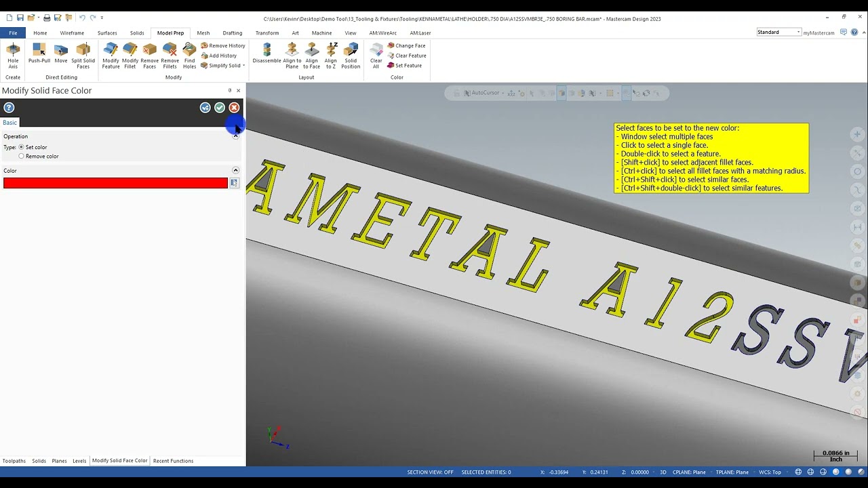Open the color picker button beside red bar
This screenshot has width=868, height=488.
[x=234, y=183]
